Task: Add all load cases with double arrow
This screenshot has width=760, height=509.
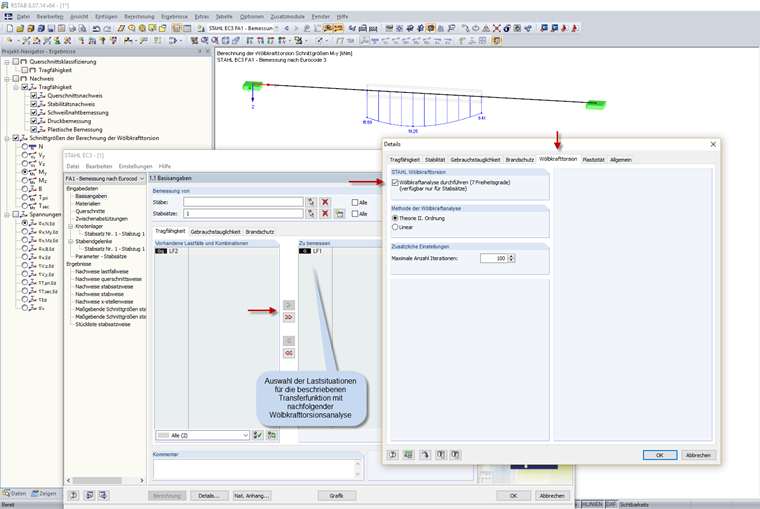Action: point(288,317)
